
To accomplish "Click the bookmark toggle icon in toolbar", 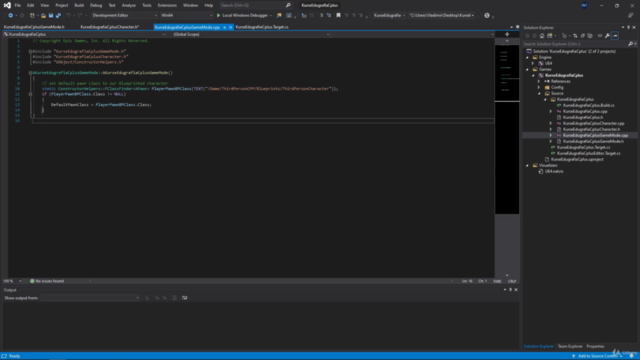I will pos(338,16).
